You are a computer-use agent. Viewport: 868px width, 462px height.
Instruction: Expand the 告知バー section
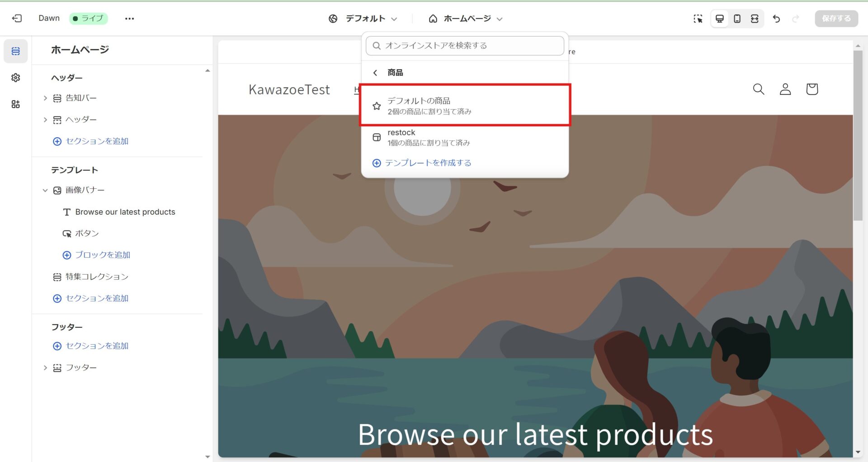tap(45, 98)
